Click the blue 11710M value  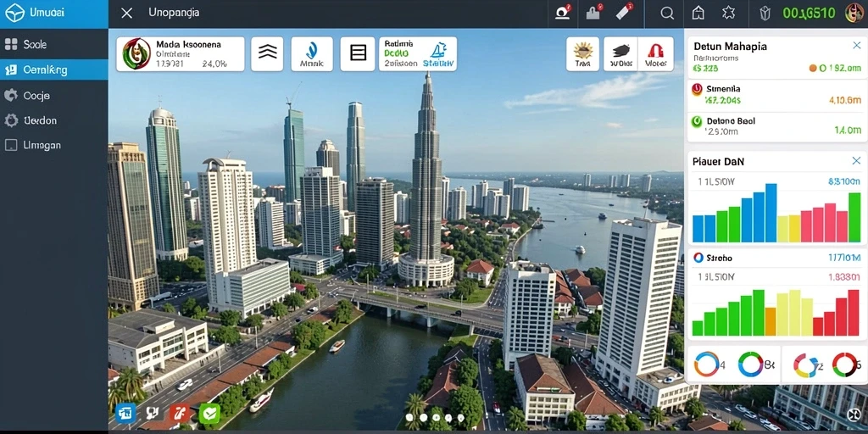[x=844, y=258]
